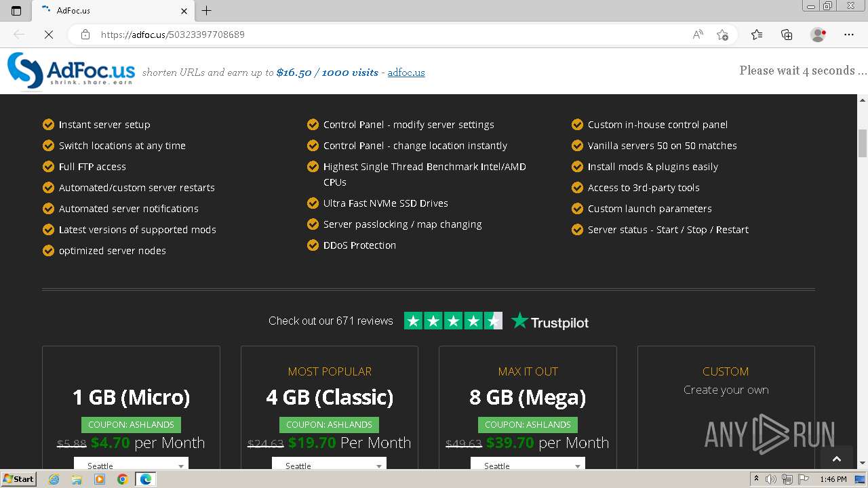The width and height of the screenshot is (868, 488).
Task: Open the tab actions menu icon
Action: coord(16,11)
